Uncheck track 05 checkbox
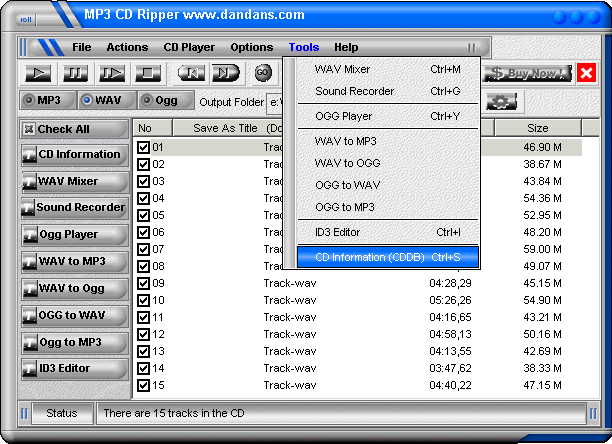 point(143,215)
